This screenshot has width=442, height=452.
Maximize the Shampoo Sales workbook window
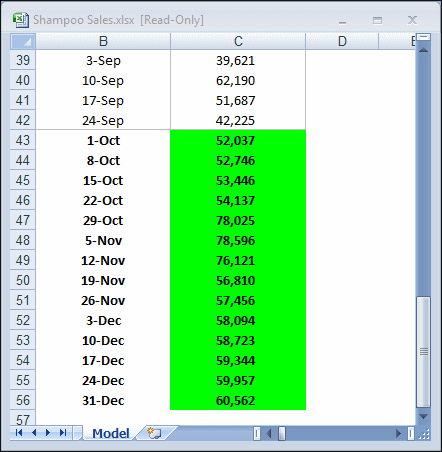377,21
